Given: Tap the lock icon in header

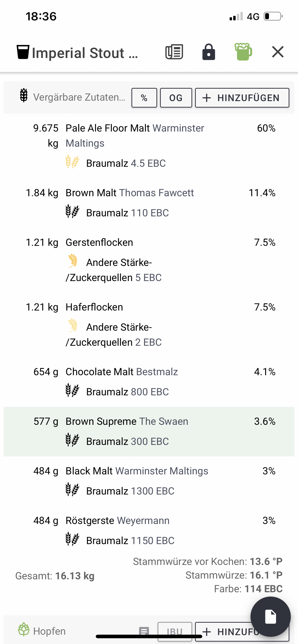Looking at the screenshot, I should pos(209,52).
